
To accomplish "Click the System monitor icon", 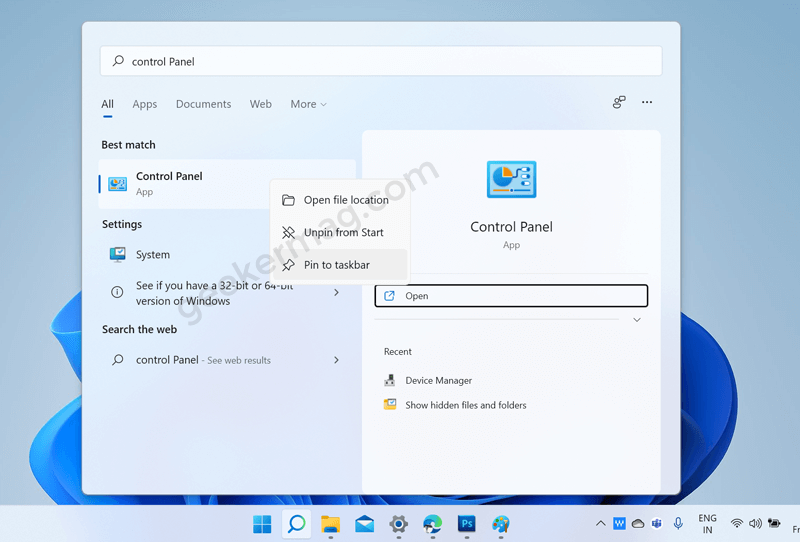I will (x=118, y=254).
